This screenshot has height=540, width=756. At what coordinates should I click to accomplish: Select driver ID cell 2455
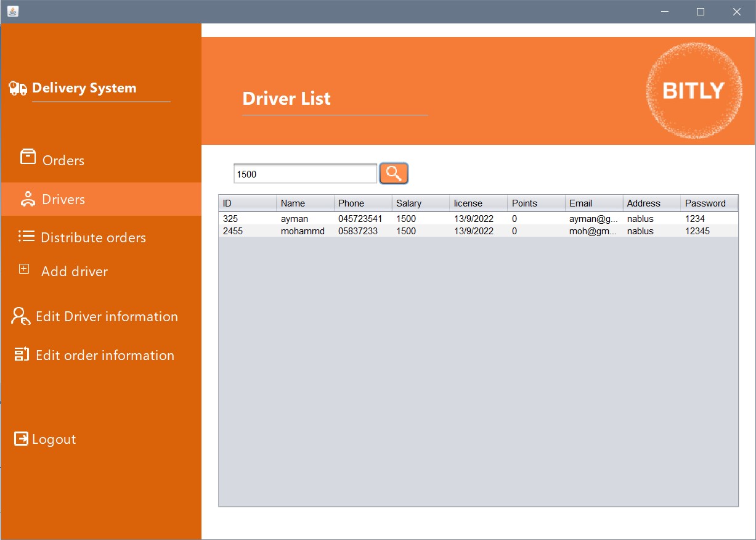248,231
